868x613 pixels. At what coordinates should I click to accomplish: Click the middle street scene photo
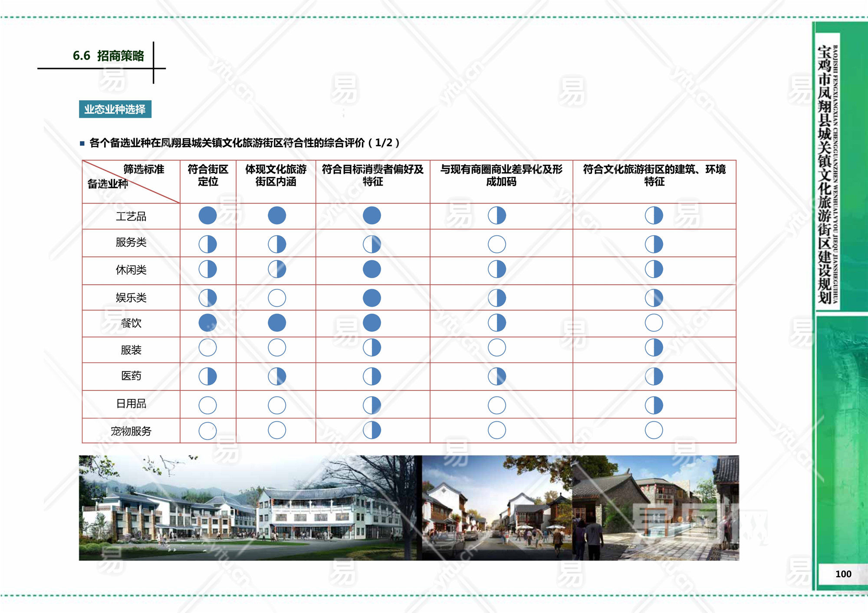[x=496, y=508]
